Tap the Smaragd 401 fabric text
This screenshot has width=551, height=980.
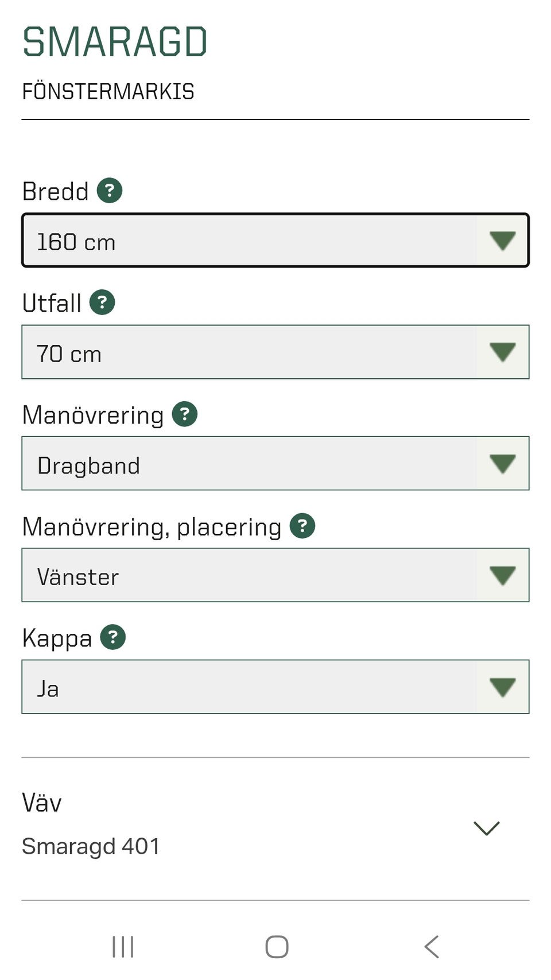click(91, 846)
